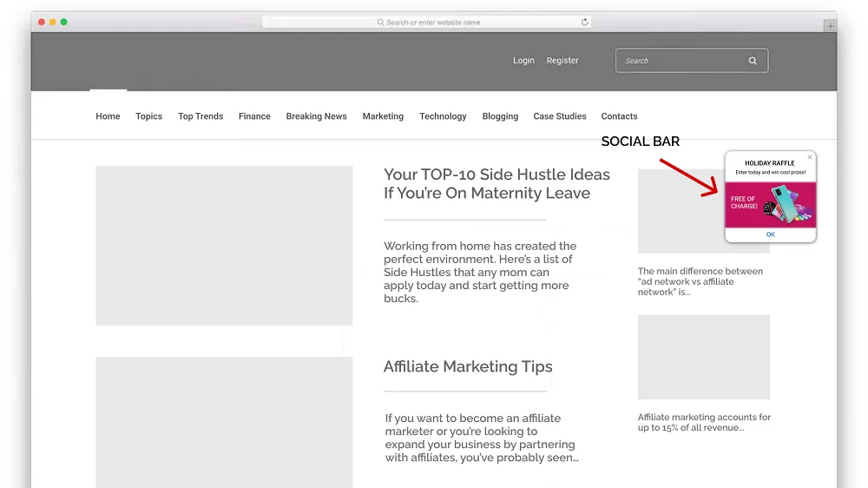The image size is (868, 488).
Task: Open a new browser tab with plus
Action: pos(830,26)
